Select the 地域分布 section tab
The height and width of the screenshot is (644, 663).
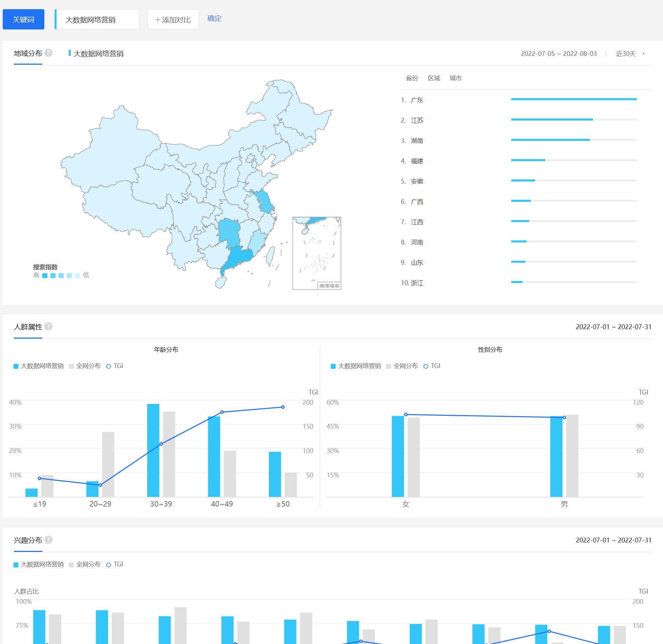tap(28, 53)
